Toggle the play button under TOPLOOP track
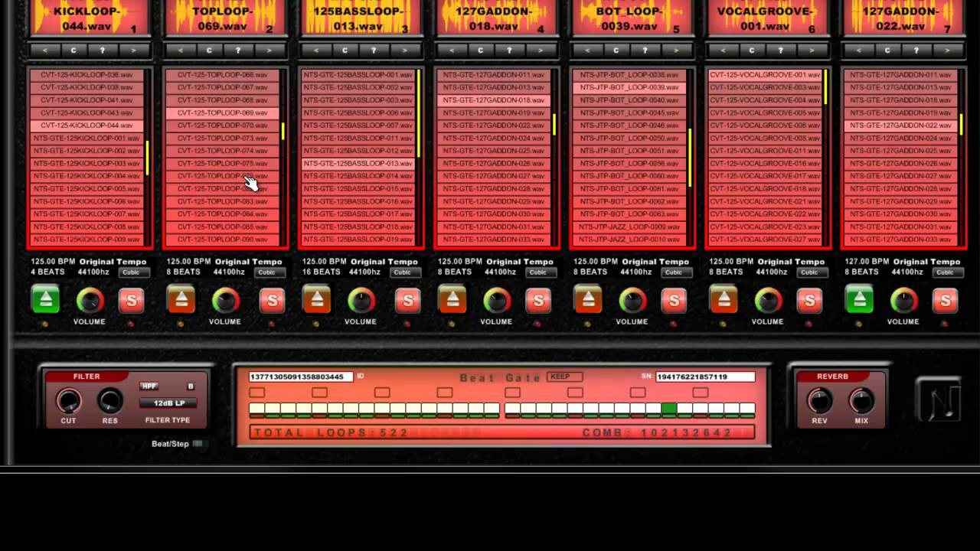The image size is (980, 551). click(x=181, y=299)
